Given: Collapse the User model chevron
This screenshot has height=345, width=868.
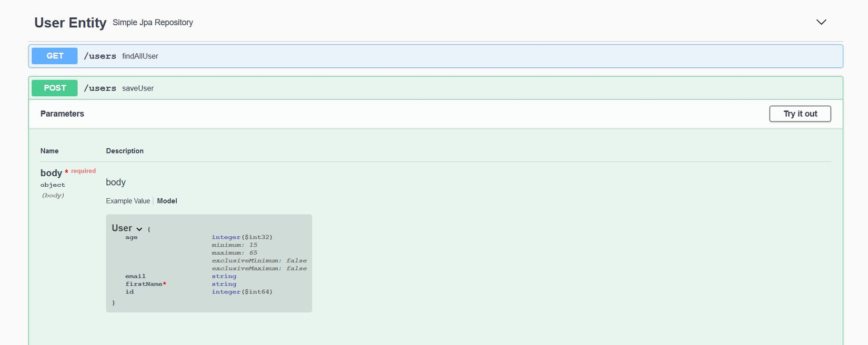Looking at the screenshot, I should 139,229.
